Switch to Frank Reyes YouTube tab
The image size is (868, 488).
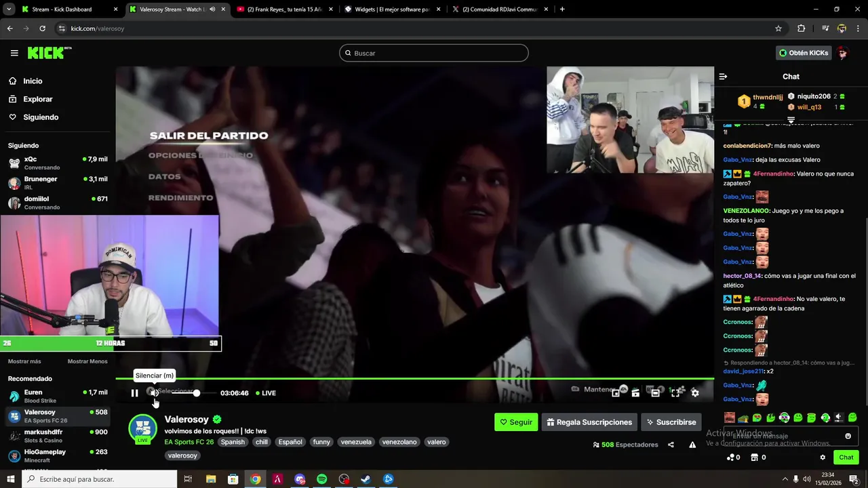pyautogui.click(x=285, y=9)
